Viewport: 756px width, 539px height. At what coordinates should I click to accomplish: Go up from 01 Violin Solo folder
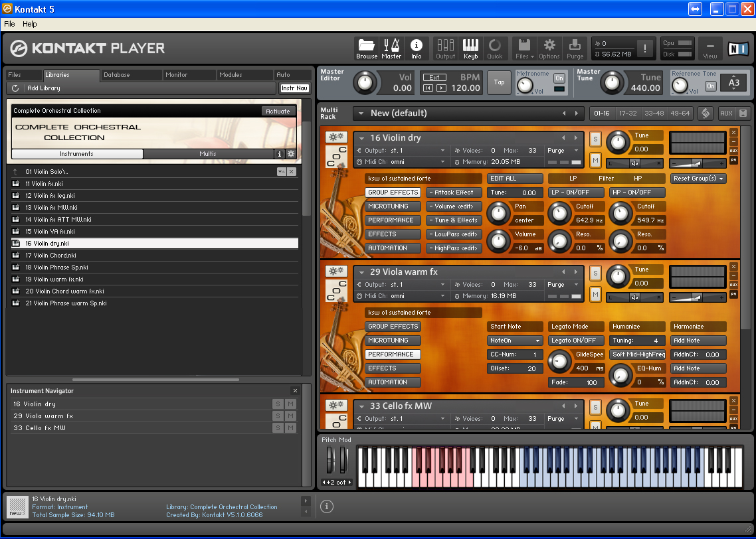(15, 171)
